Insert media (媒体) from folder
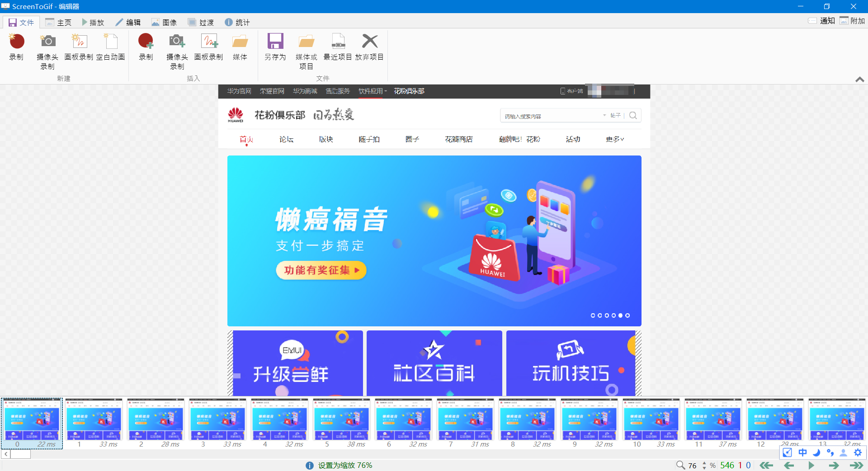868x471 pixels. pos(240,47)
